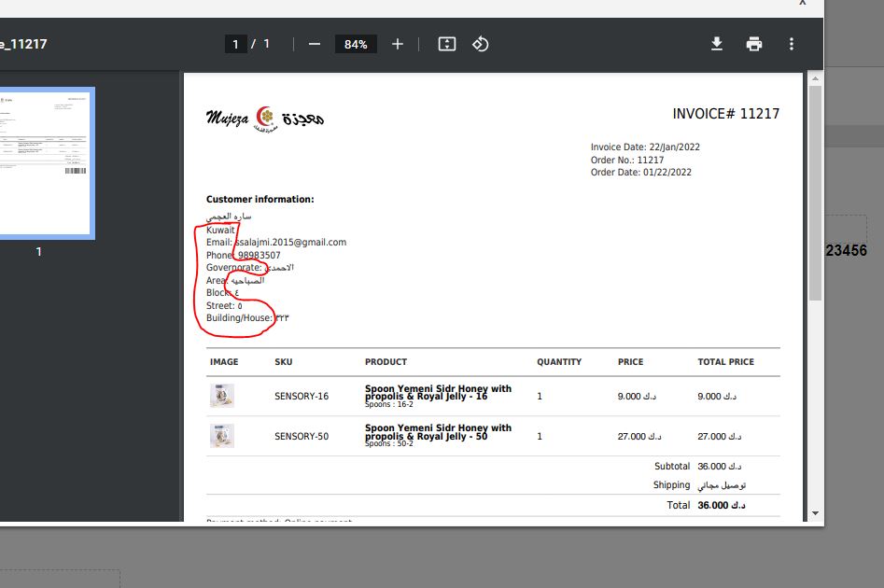Select the 9.000 total price for SENSORY-16
The image size is (884, 588).
pos(717,397)
